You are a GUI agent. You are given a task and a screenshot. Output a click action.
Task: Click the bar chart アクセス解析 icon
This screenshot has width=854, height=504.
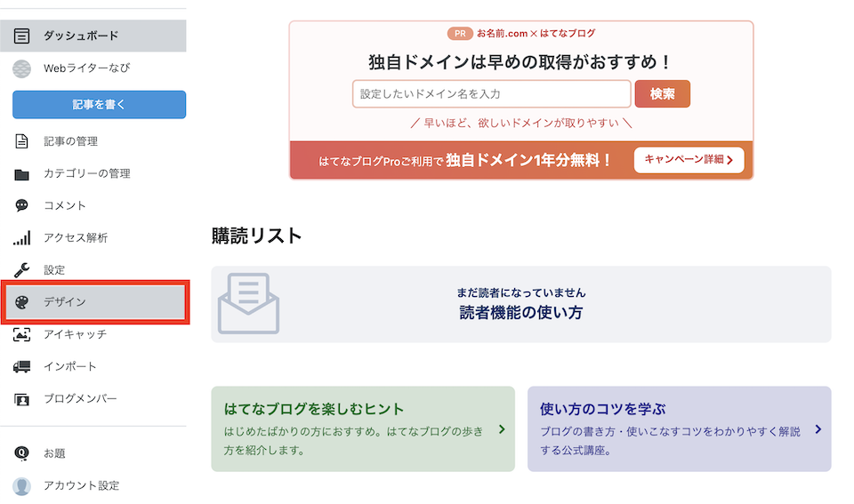coord(22,238)
